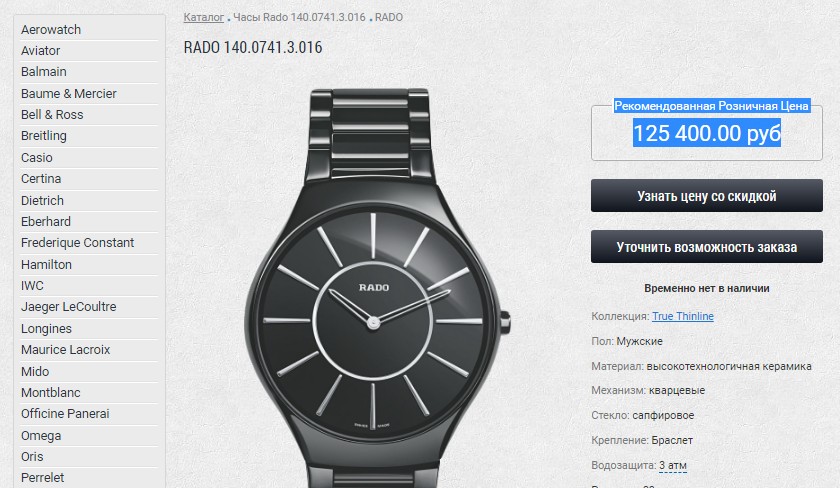This screenshot has height=488, width=840.
Task: Select Officine Panerai in brand list
Action: [x=65, y=414]
